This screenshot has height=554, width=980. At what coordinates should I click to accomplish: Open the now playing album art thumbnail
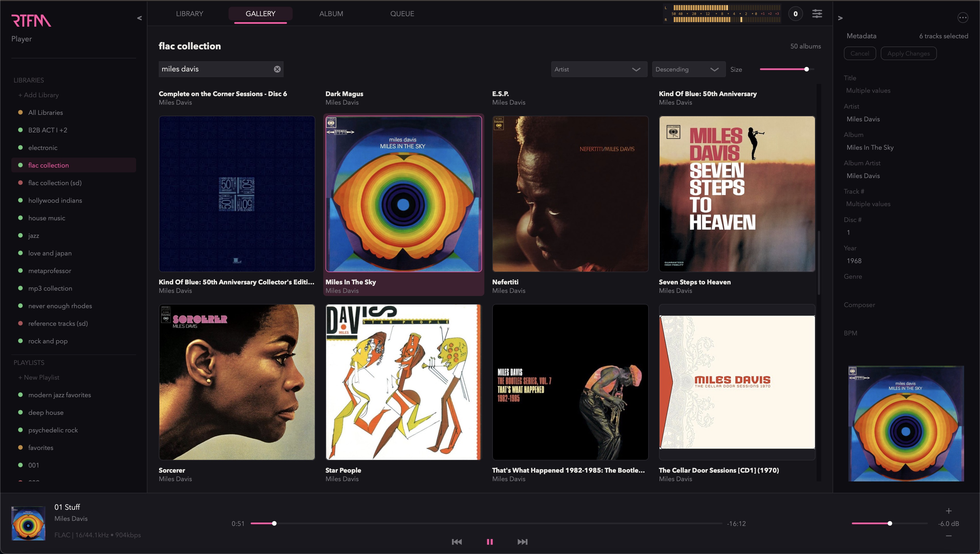pyautogui.click(x=28, y=523)
